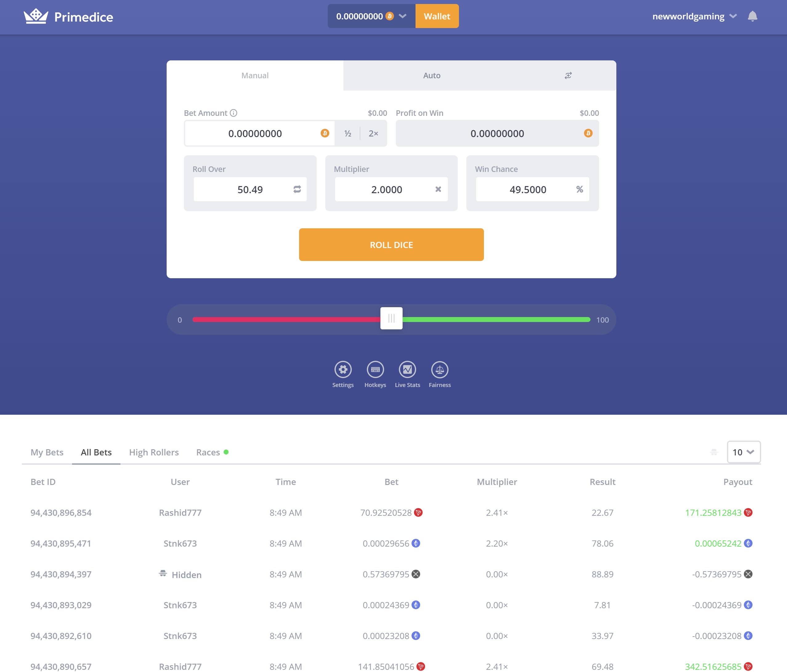Viewport: 787px width, 672px height.
Task: Open the Settings gear icon
Action: point(343,369)
